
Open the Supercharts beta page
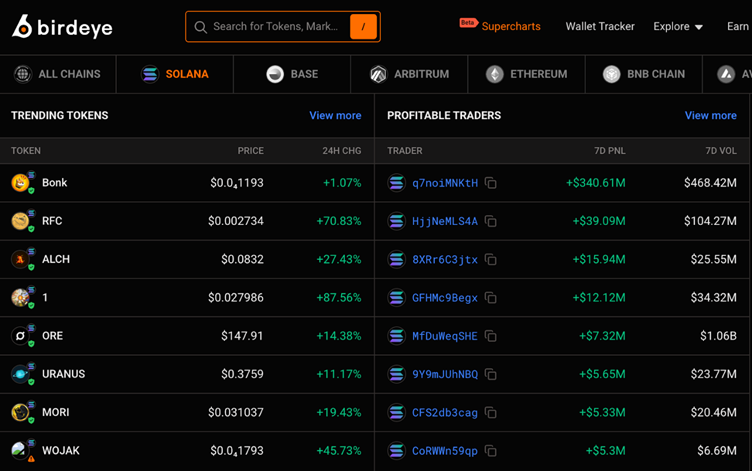pyautogui.click(x=510, y=27)
